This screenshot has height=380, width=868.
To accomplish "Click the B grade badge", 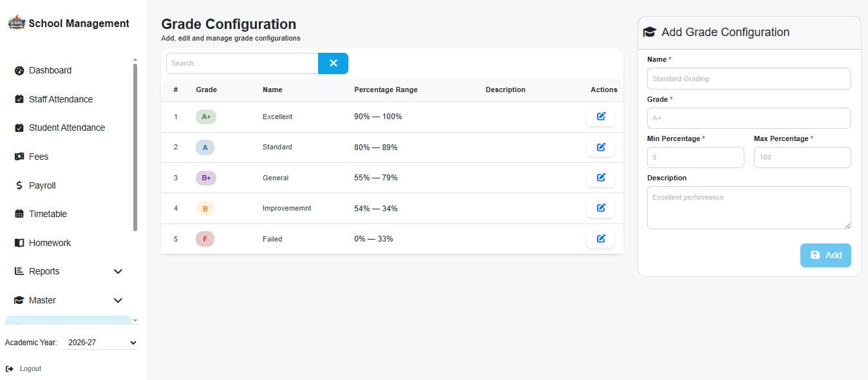I will 205,209.
